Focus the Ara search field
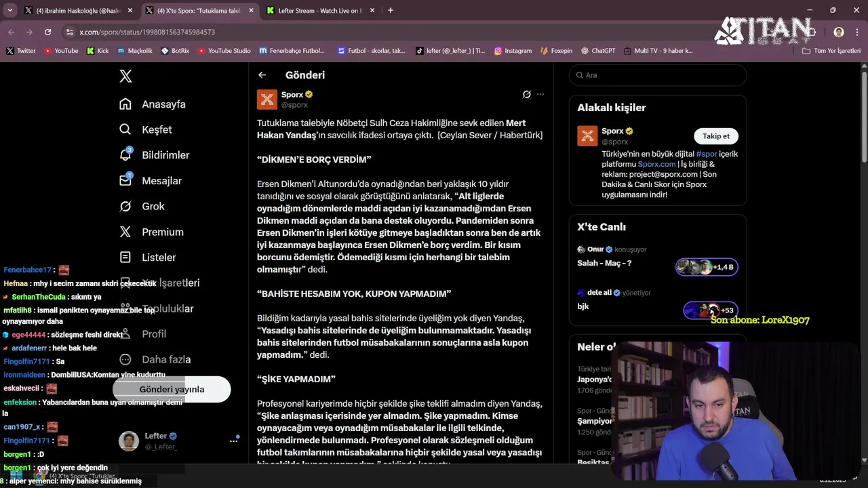868x488 pixels. [x=658, y=75]
